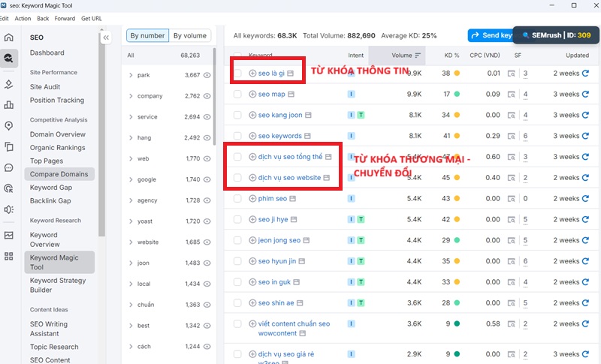Select the 'All' 68,263 group row

click(168, 56)
